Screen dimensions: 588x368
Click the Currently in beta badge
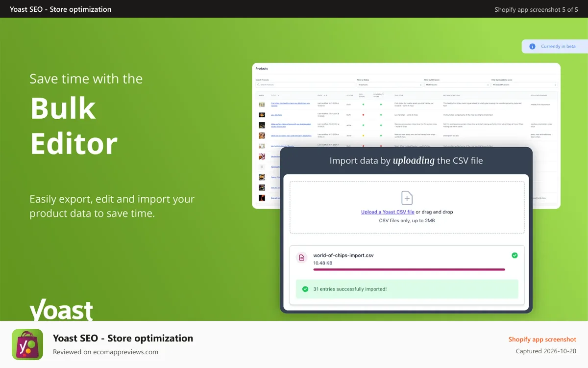pyautogui.click(x=555, y=46)
